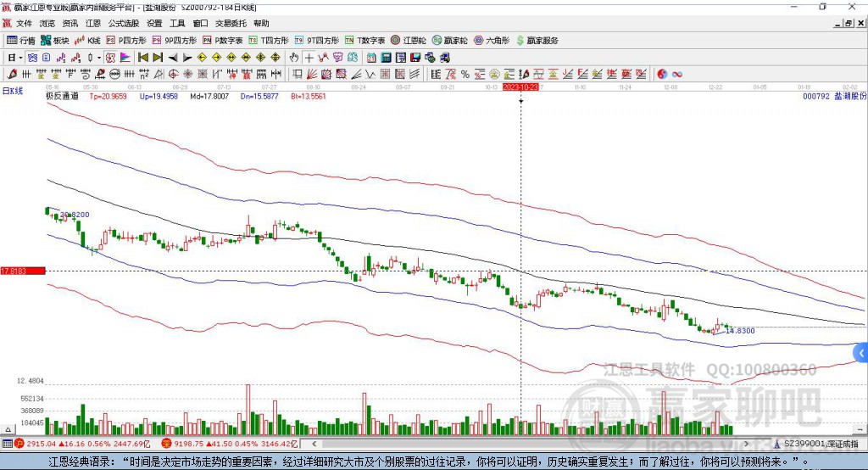Open the 窗口 menu
Viewport: 868px width, 470px height.
(200, 23)
